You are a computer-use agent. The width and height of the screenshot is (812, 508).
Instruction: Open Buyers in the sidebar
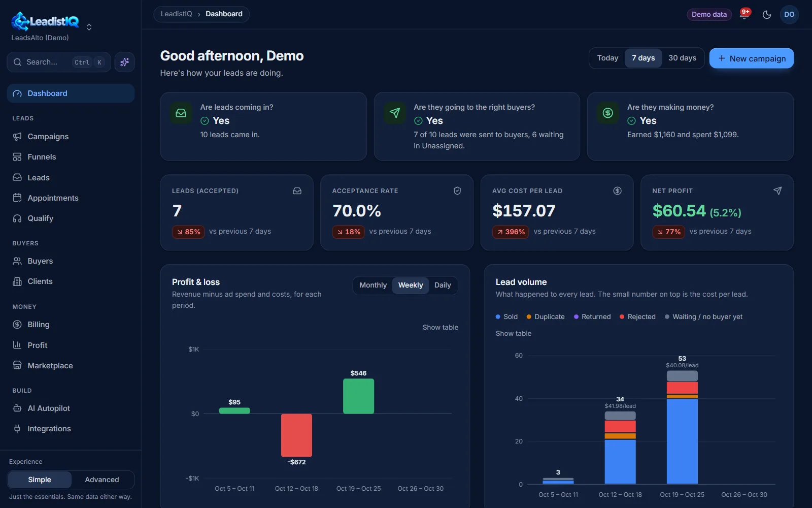[71, 261]
